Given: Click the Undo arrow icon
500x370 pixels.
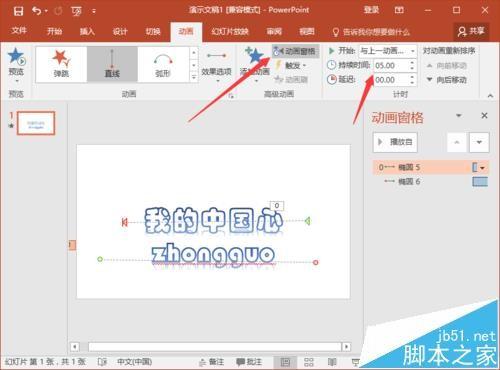Looking at the screenshot, I should click(37, 11).
